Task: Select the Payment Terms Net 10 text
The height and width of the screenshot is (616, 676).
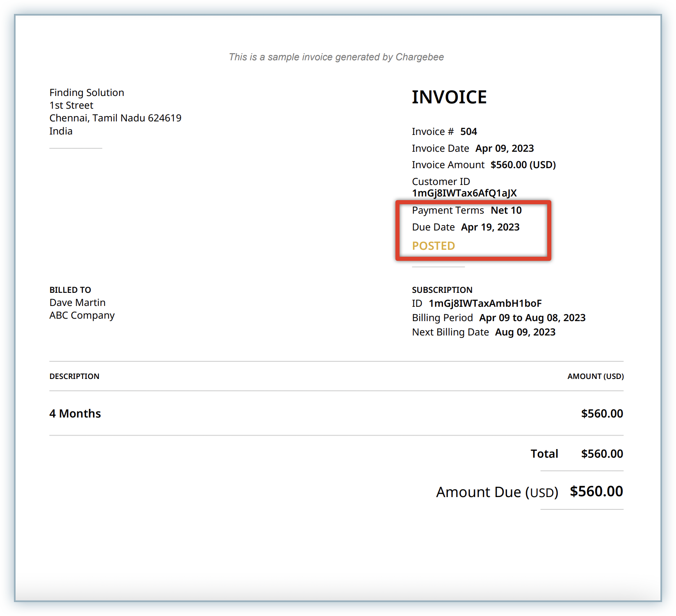Action: (x=506, y=210)
